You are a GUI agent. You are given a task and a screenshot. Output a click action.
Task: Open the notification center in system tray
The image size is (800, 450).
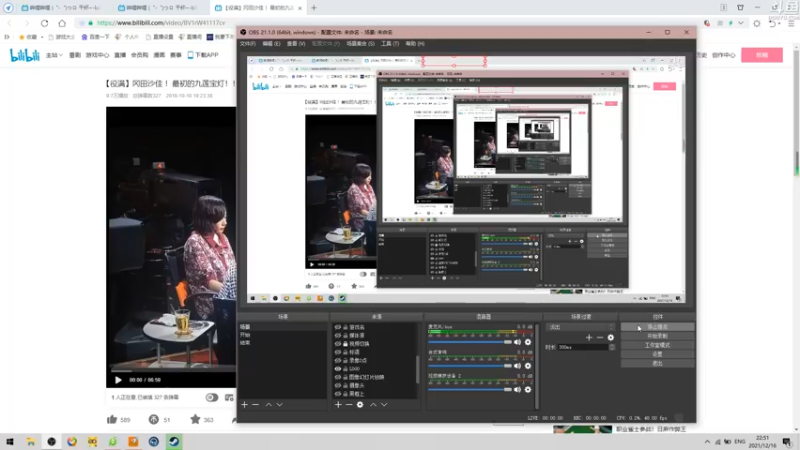coord(788,441)
